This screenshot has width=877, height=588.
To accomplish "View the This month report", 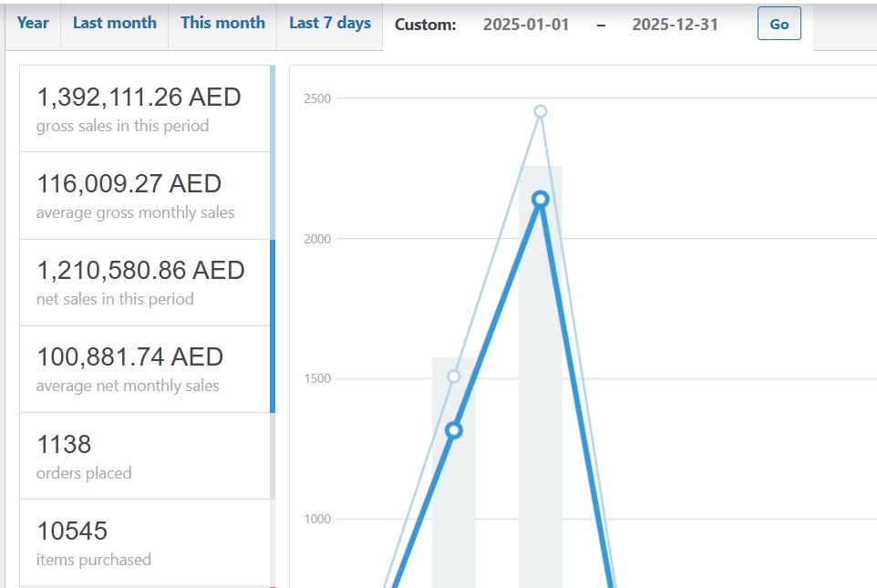I will tap(222, 23).
